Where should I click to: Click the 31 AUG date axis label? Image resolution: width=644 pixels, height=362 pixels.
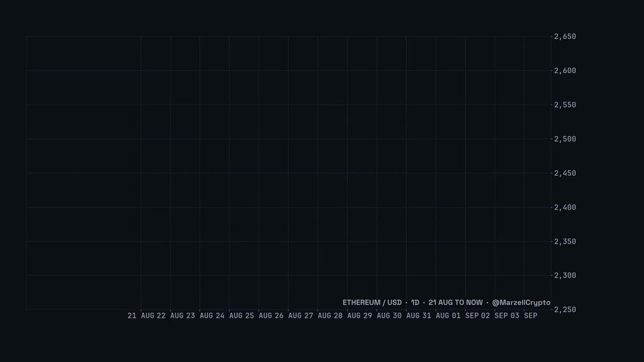click(436, 316)
